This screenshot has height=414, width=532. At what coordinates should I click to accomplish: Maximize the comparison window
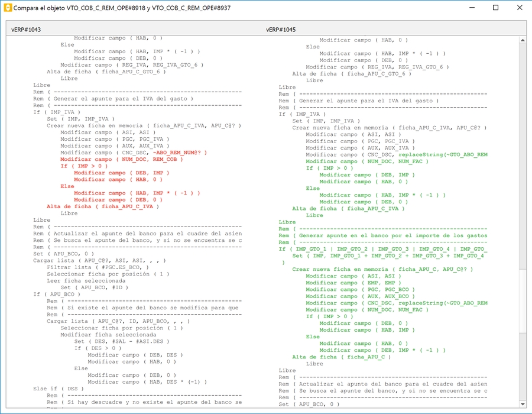click(x=495, y=8)
